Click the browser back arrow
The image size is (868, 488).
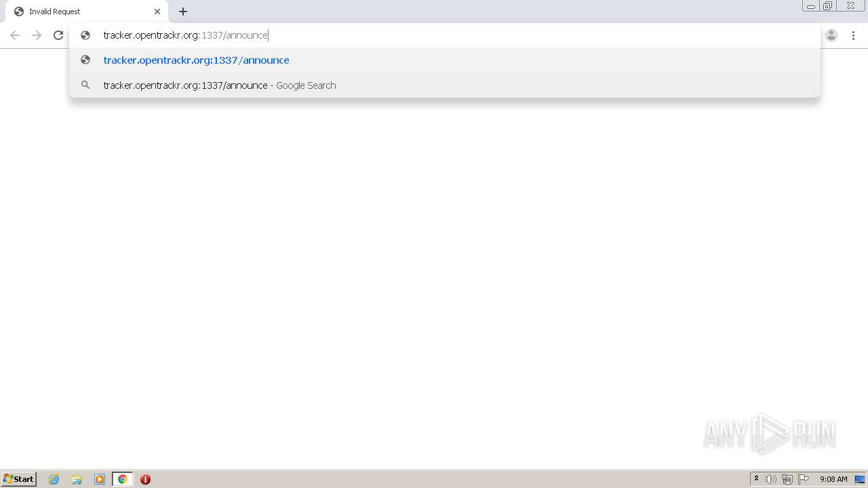[15, 35]
